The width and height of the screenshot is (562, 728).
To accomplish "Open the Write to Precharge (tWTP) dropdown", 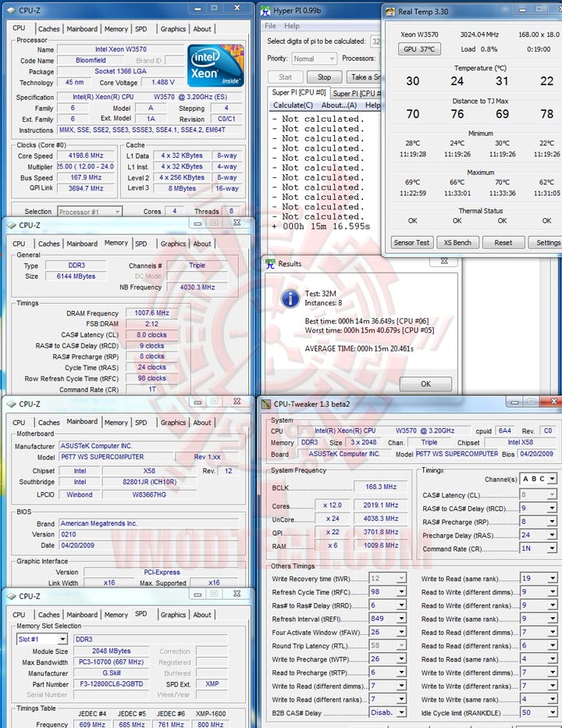I will point(401,659).
